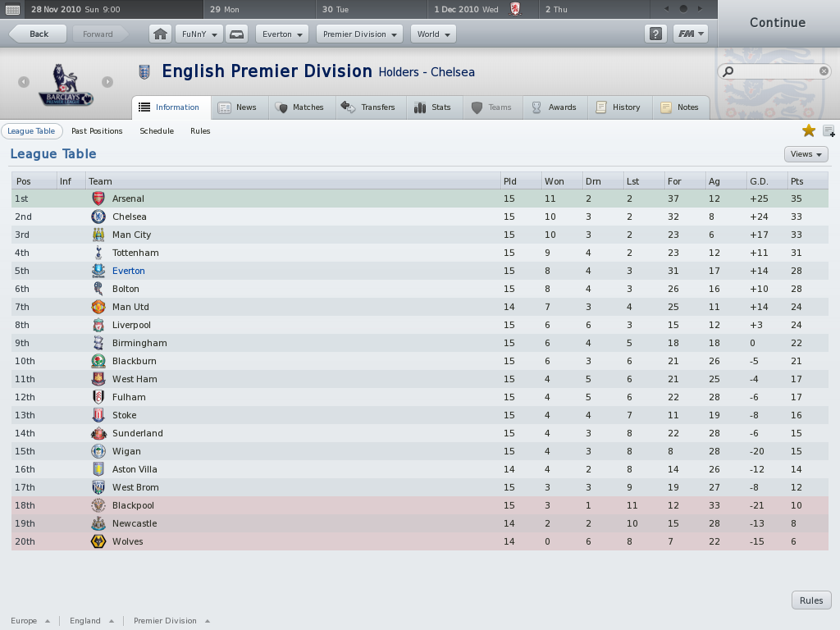Viewport: 840px width, 630px height.
Task: Click the help question mark icon
Action: (x=655, y=34)
